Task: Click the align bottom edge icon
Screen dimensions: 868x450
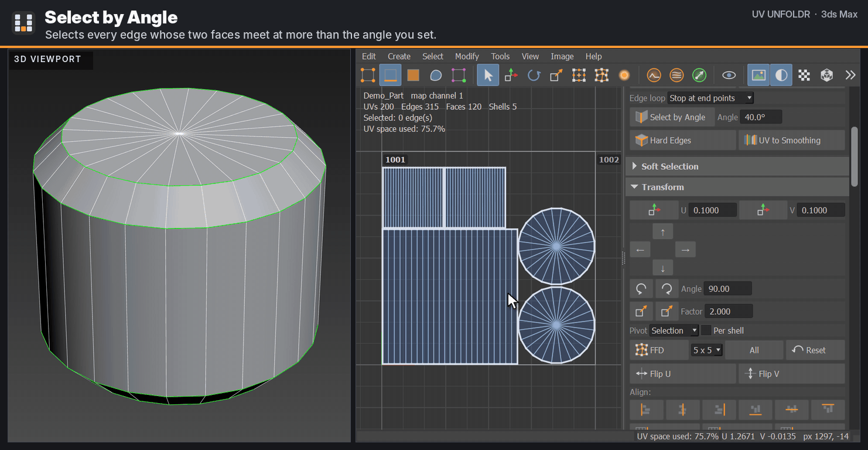Action: (x=756, y=410)
